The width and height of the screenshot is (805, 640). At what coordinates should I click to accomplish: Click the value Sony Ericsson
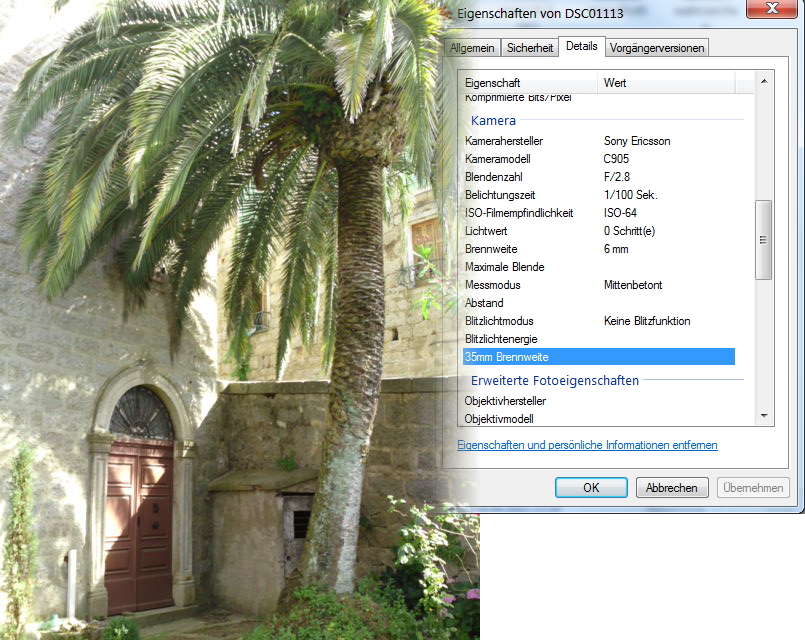click(637, 141)
